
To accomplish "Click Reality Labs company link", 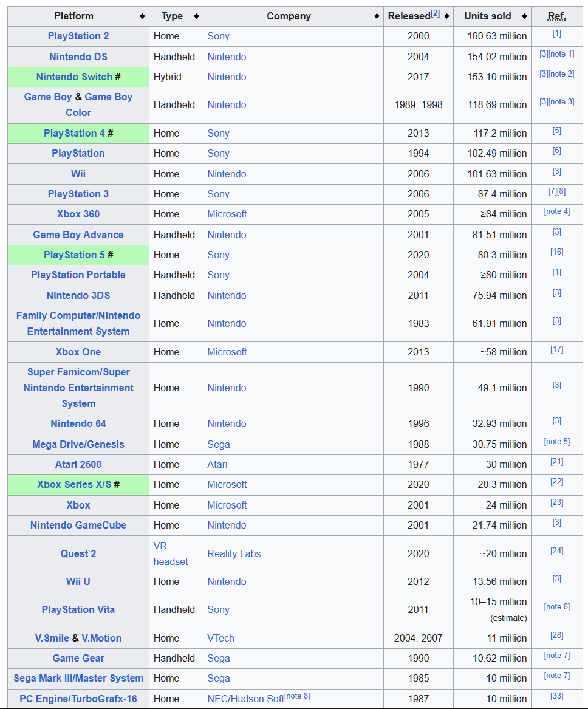I will tap(234, 554).
